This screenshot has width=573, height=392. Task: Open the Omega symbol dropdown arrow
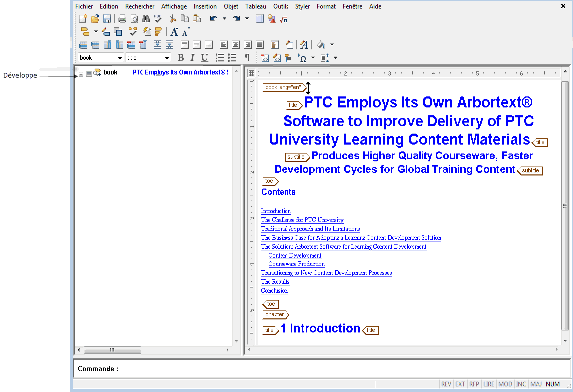coord(313,58)
